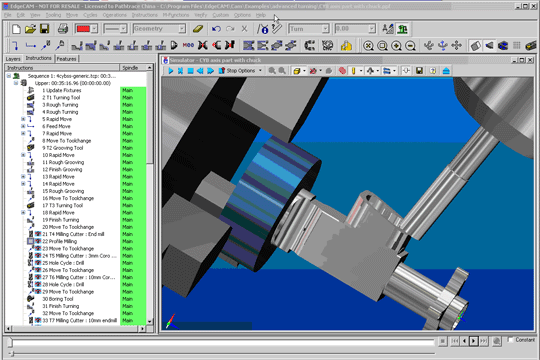Image resolution: width=540 pixels, height=360 pixels.
Task: Save the part with floppy disk icon
Action: pos(44,29)
